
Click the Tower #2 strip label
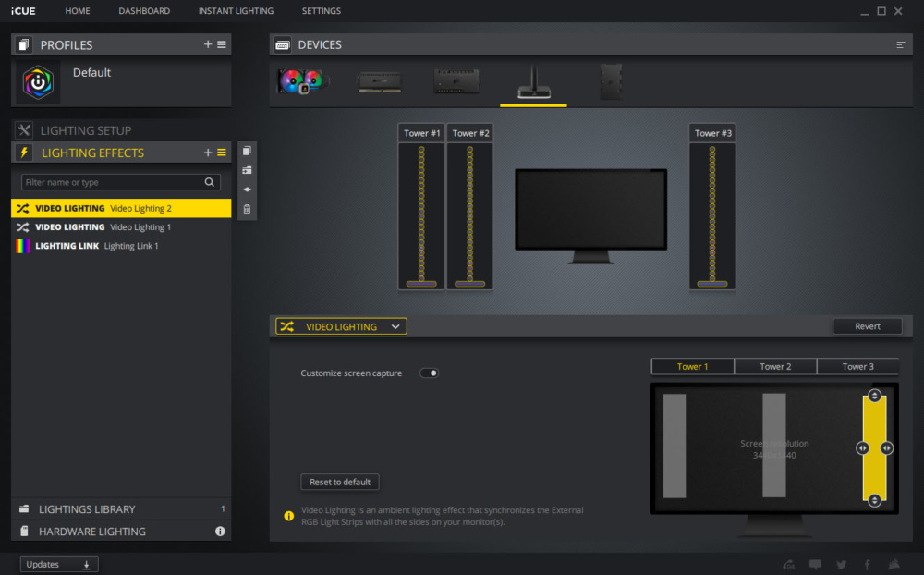(470, 133)
